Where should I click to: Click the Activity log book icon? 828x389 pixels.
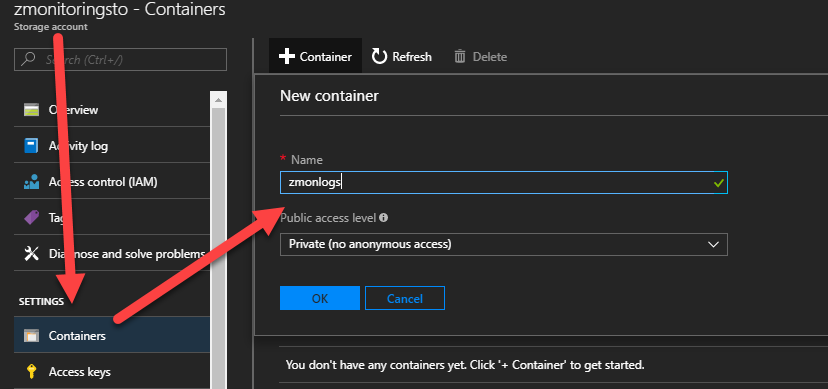[x=32, y=146]
